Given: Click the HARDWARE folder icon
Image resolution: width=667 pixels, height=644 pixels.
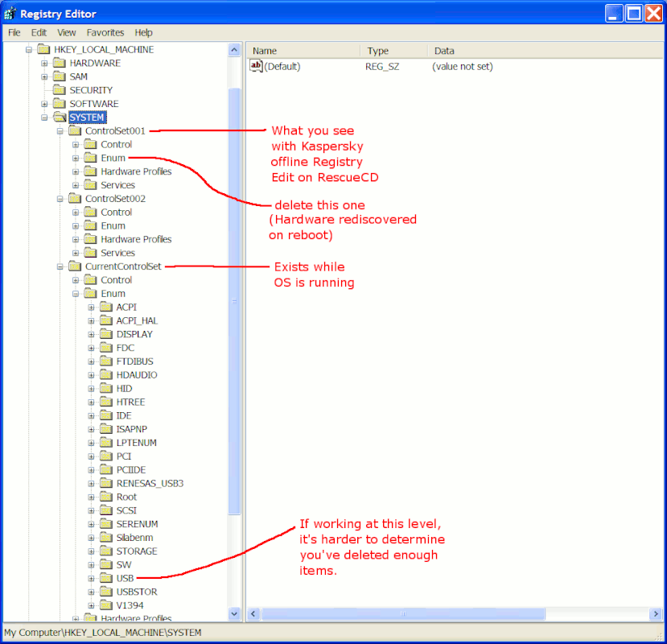Looking at the screenshot, I should pos(59,63).
